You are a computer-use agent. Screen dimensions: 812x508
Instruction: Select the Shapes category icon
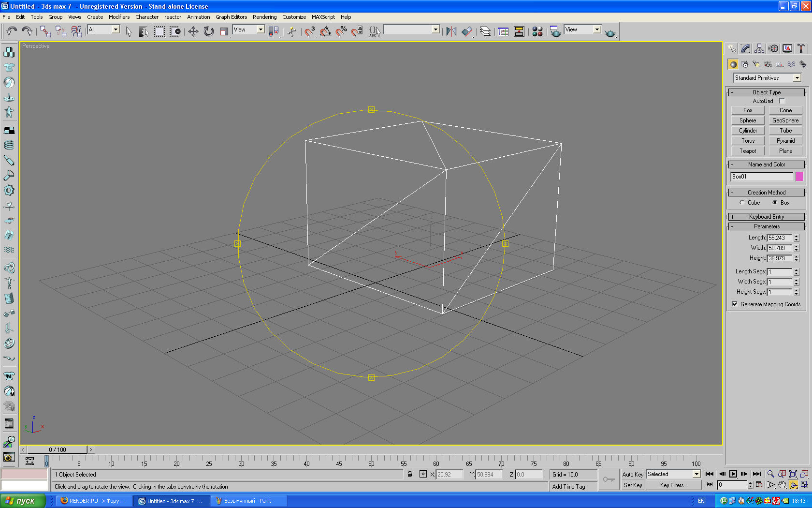(x=745, y=64)
